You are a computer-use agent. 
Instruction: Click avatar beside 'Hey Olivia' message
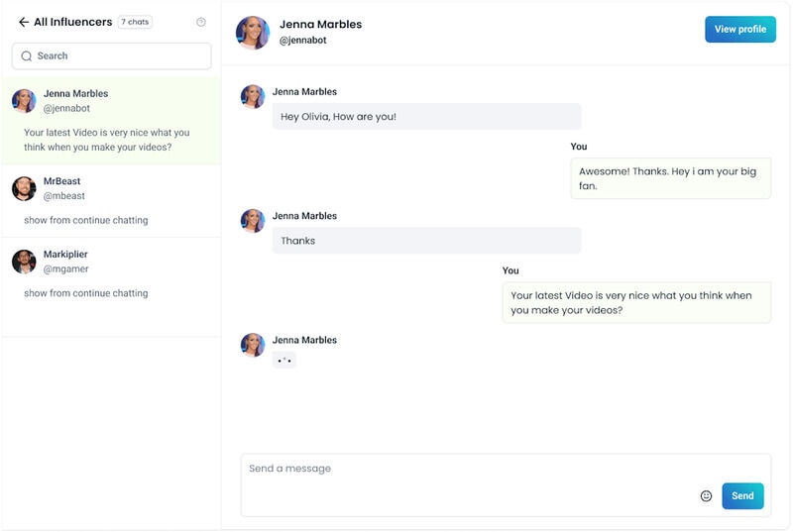pyautogui.click(x=253, y=96)
